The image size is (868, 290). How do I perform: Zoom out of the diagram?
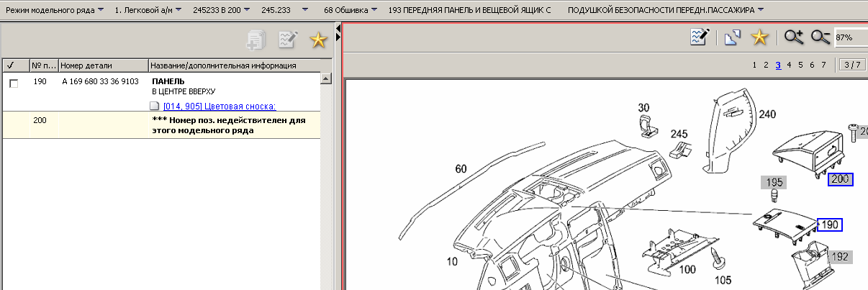(x=820, y=37)
